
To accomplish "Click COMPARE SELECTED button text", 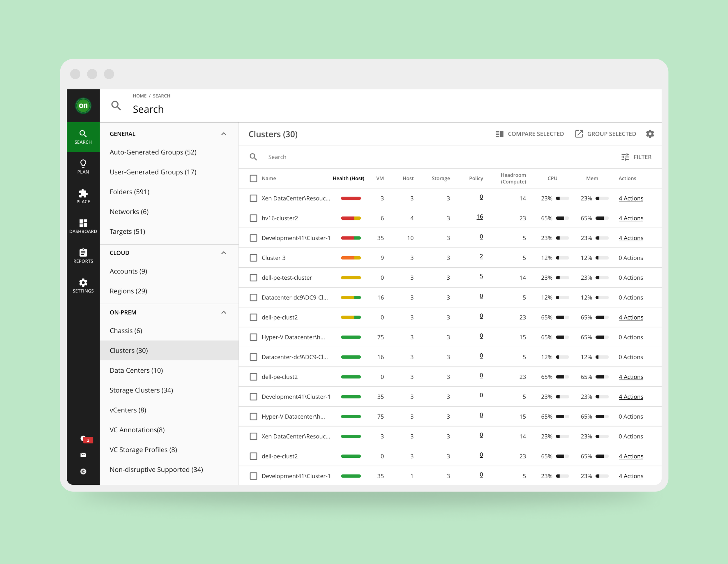I will 536,134.
